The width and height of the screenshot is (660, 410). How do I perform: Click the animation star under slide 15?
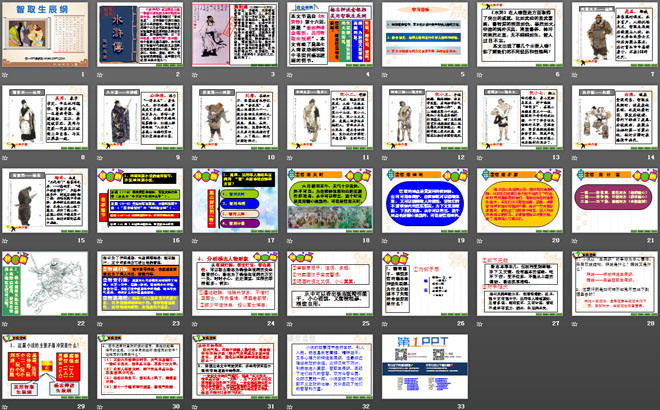(x=5, y=241)
